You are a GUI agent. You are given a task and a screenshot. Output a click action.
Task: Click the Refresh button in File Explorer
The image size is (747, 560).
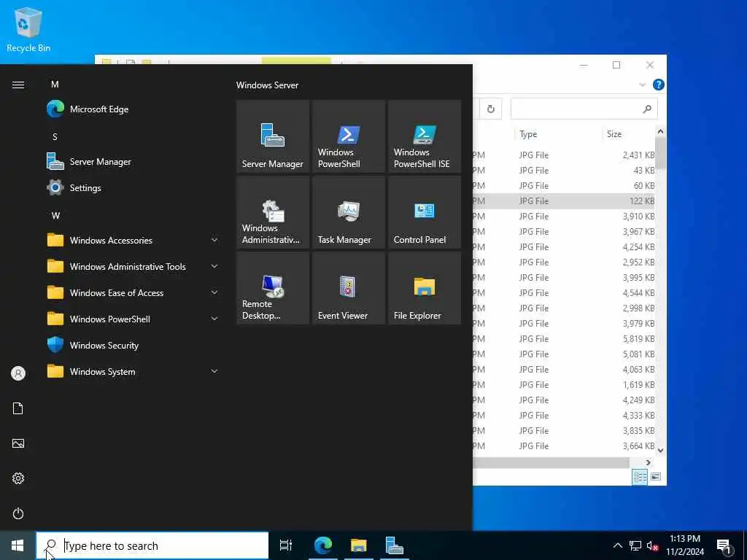490,109
